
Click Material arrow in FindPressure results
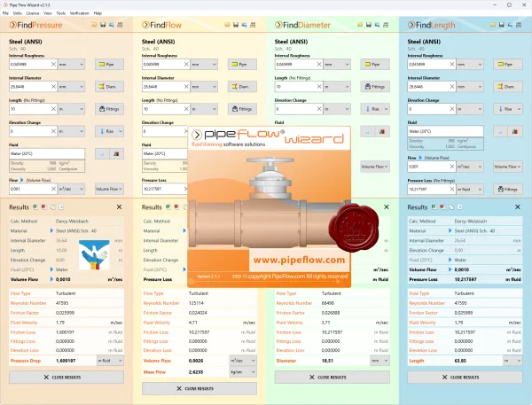(51, 230)
